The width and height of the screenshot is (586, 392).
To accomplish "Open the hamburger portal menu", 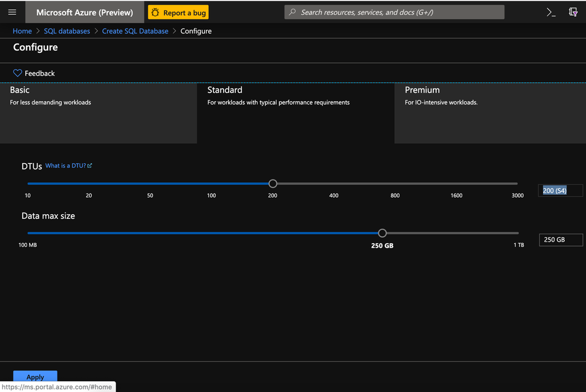I will pyautogui.click(x=12, y=12).
